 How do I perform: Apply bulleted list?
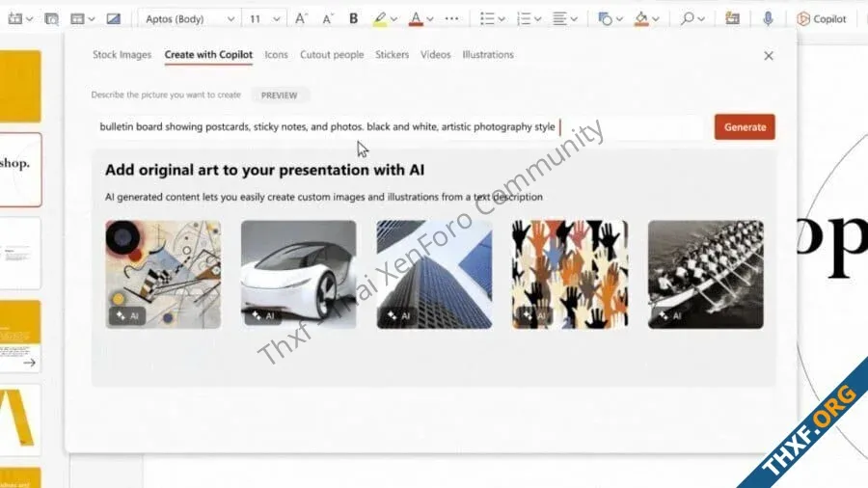pos(487,19)
